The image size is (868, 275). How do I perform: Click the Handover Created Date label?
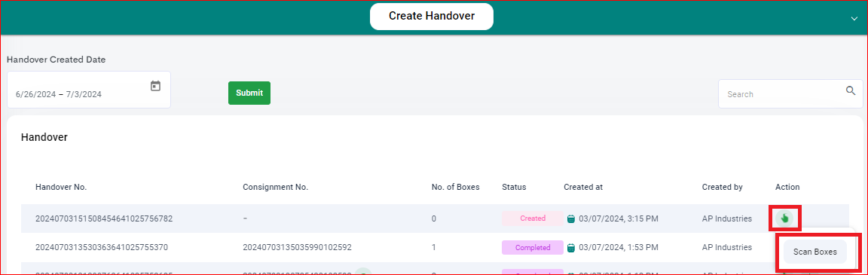click(x=56, y=60)
